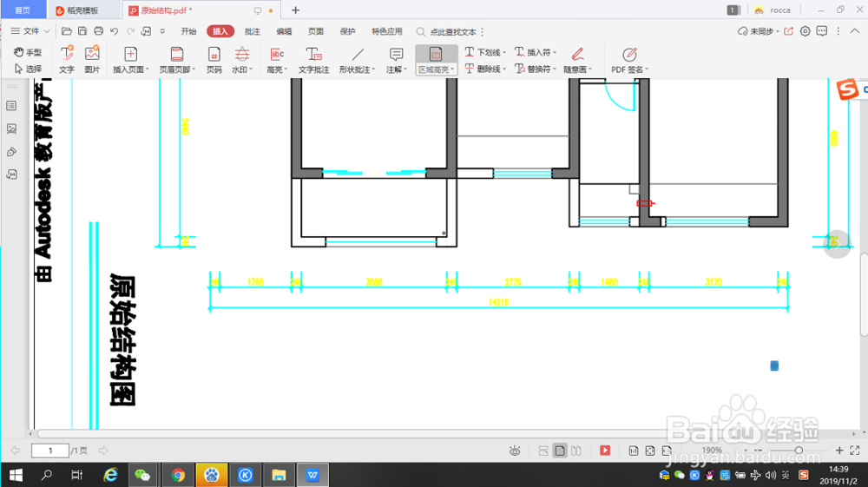
Task: Click the 删除线 strikethrough button
Action: (x=485, y=69)
